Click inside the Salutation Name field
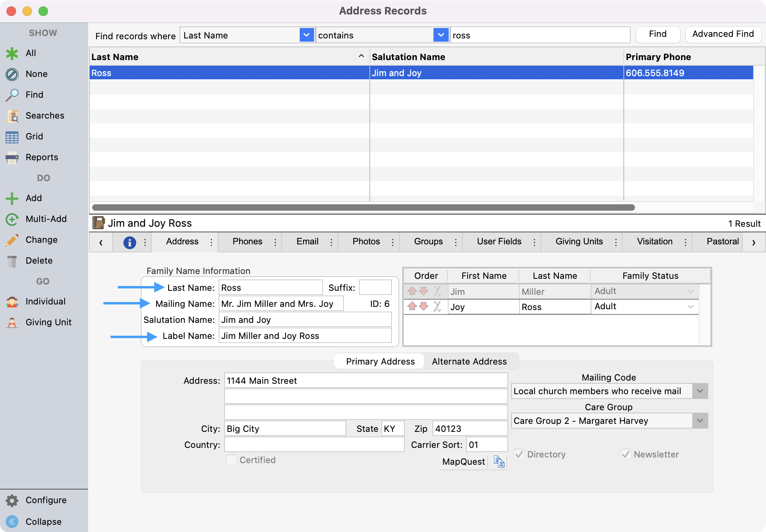 pyautogui.click(x=304, y=319)
